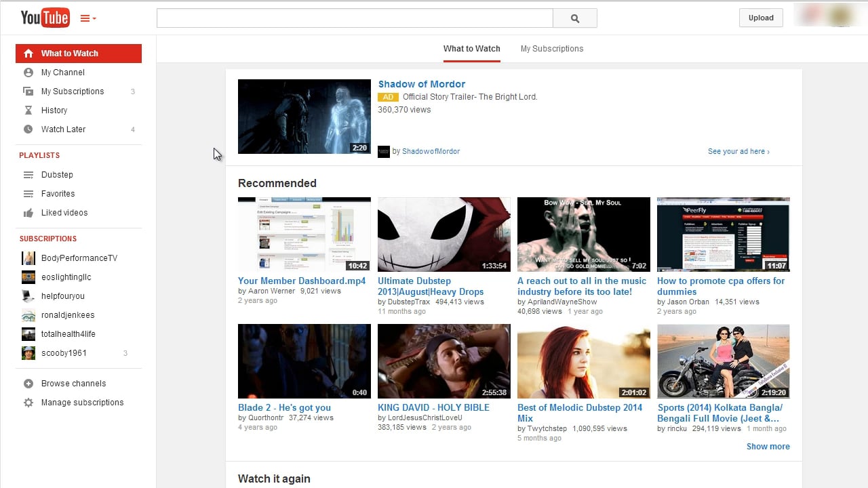
Task: Open the Shadow of Mordor ad thumbnail
Action: pyautogui.click(x=304, y=117)
